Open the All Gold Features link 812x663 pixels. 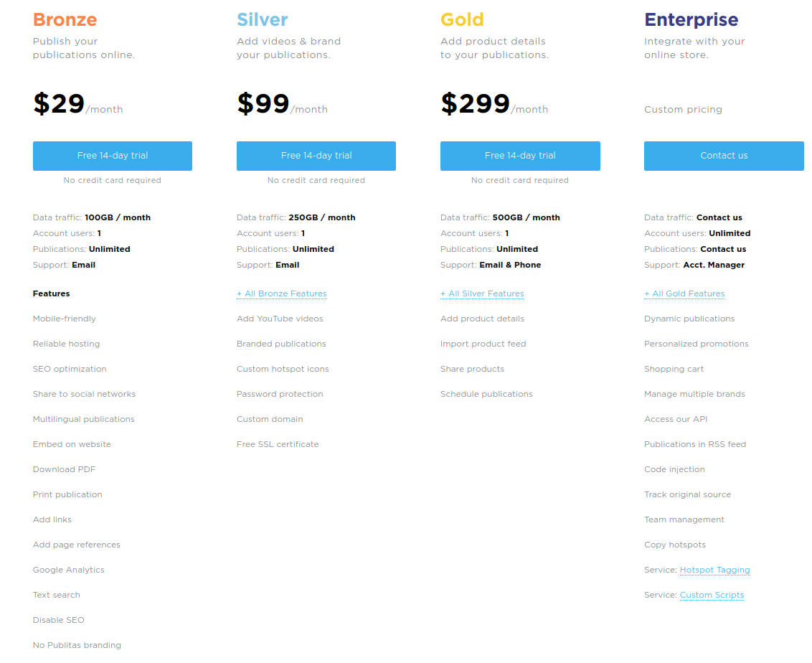point(684,293)
